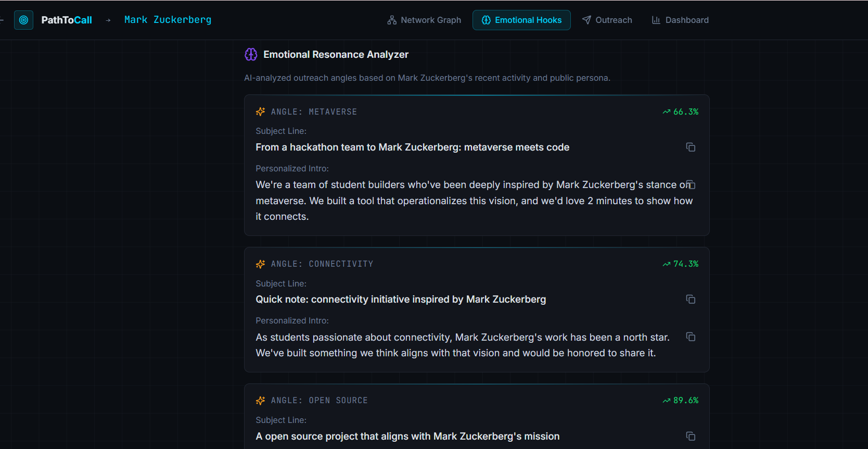Click the PathToCall target logo icon
This screenshot has width=868, height=449.
pos(23,20)
